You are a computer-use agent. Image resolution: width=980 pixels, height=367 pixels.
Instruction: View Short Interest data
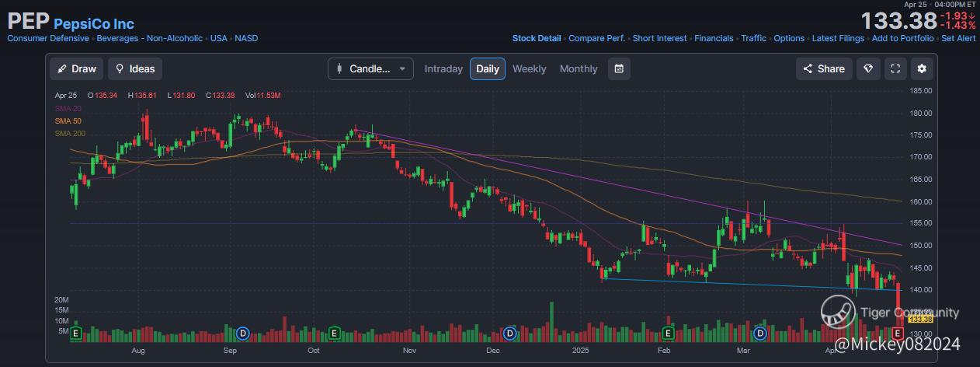pos(660,38)
